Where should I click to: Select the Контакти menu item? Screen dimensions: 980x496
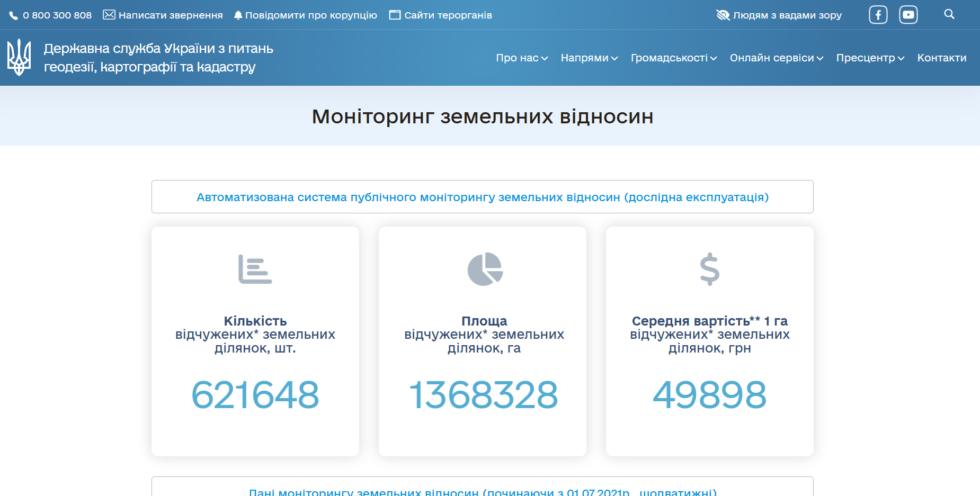(x=942, y=58)
